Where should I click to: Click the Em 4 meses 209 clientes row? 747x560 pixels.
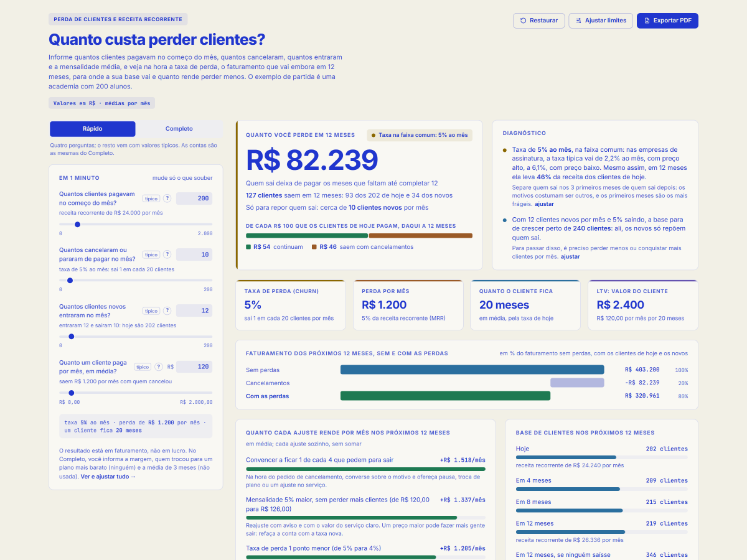[x=602, y=484]
